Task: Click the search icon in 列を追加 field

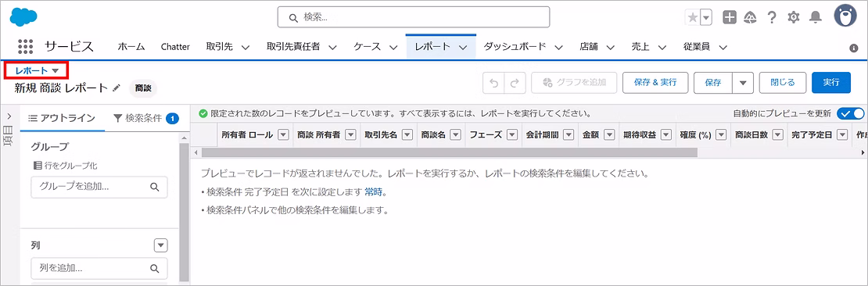Action: coord(155,268)
